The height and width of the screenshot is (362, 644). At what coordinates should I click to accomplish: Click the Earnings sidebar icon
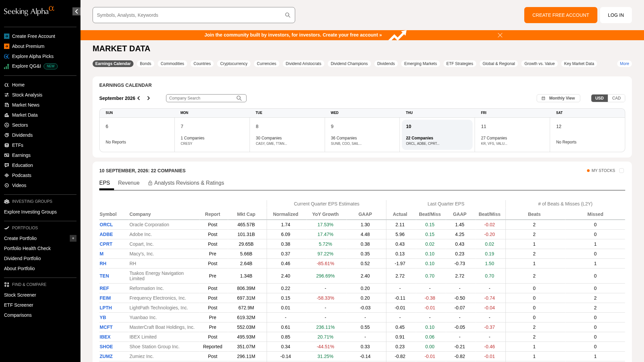pos(6,155)
